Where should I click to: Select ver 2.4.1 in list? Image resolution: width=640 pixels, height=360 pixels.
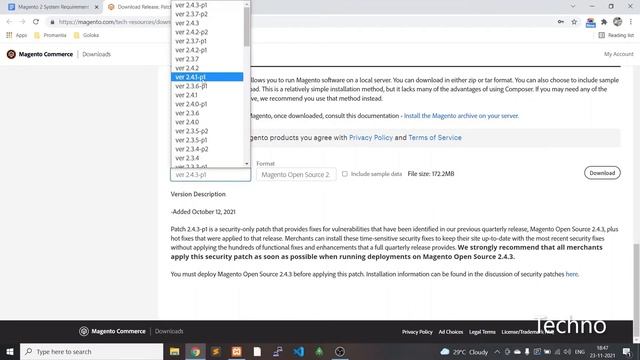[x=207, y=95]
